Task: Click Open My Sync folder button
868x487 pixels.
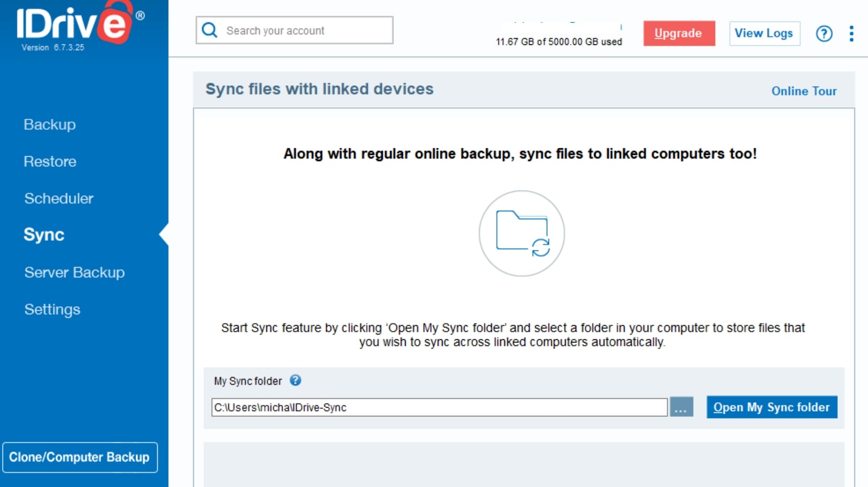Action: click(x=772, y=407)
